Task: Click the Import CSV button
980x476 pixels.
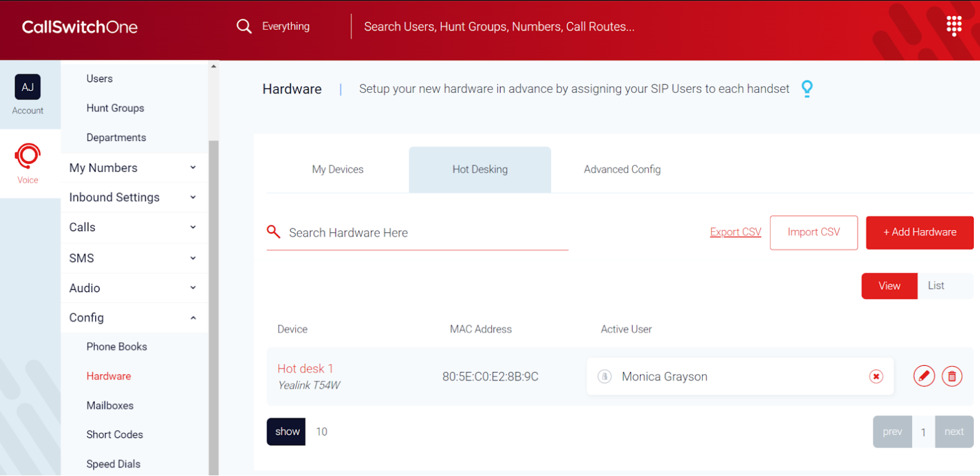Action: tap(814, 232)
